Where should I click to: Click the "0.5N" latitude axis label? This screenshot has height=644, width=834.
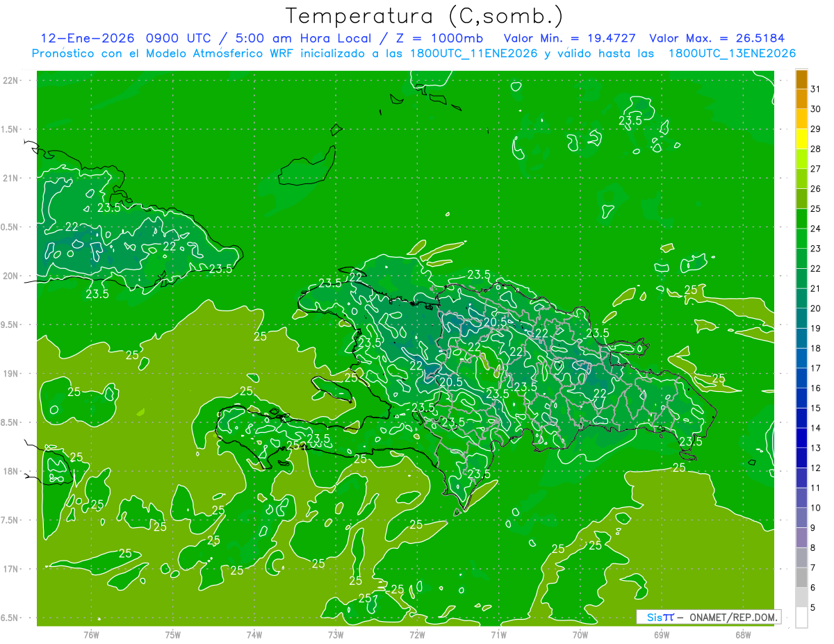click(10, 227)
